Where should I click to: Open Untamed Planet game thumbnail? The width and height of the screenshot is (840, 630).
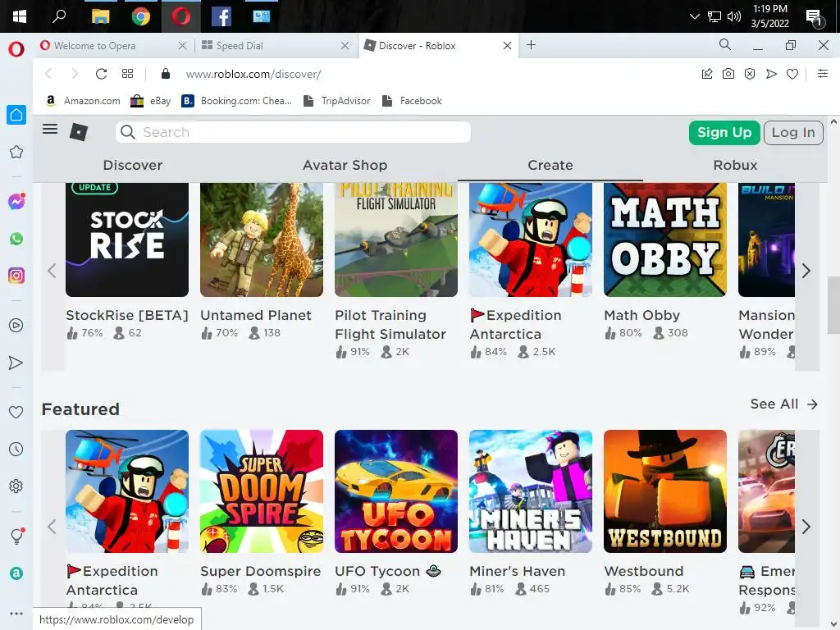[262, 240]
